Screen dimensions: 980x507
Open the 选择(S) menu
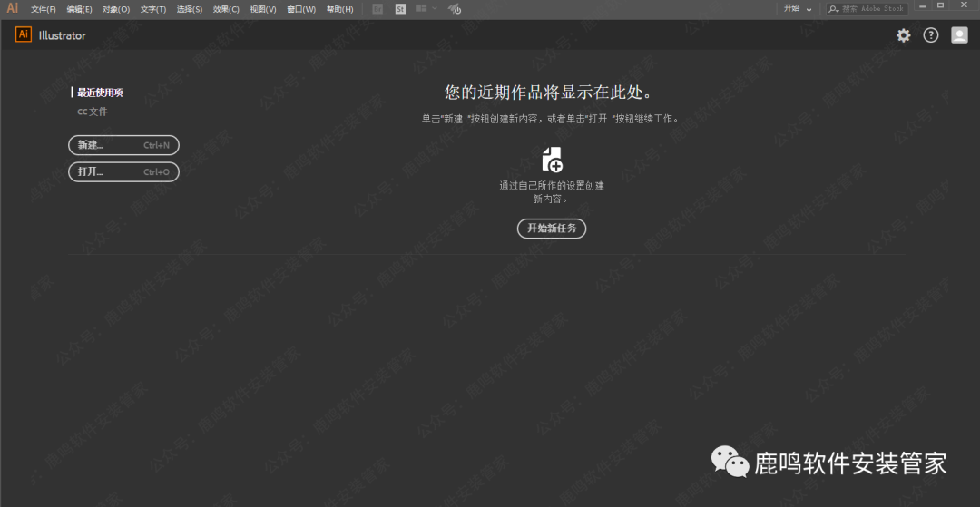pyautogui.click(x=190, y=9)
